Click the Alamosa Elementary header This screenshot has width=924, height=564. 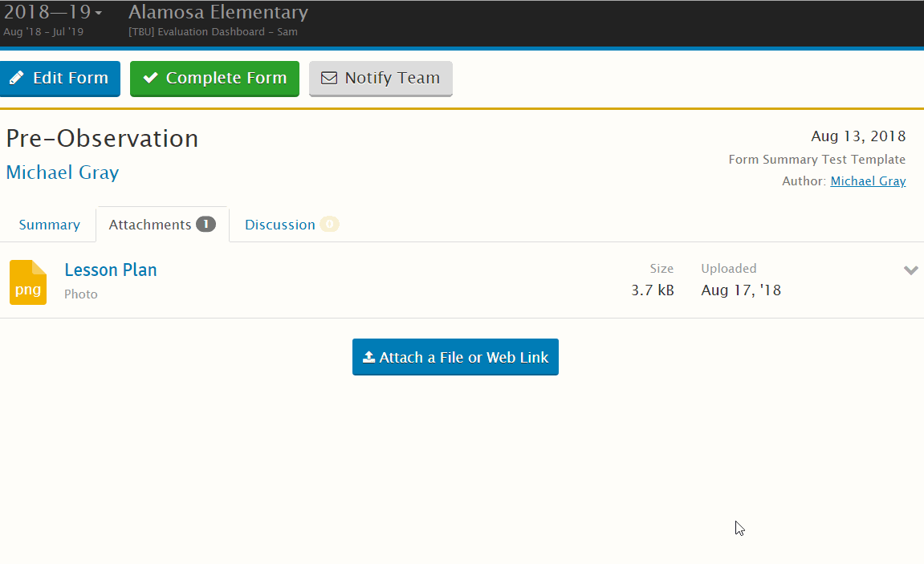217,12
